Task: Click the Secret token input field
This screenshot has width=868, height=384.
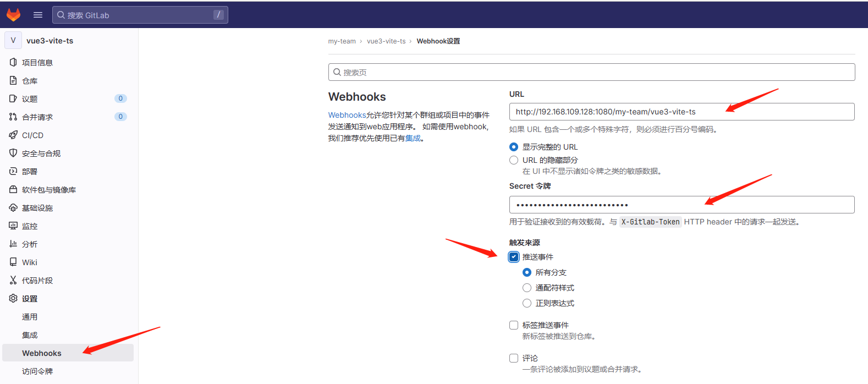Action: (681, 205)
